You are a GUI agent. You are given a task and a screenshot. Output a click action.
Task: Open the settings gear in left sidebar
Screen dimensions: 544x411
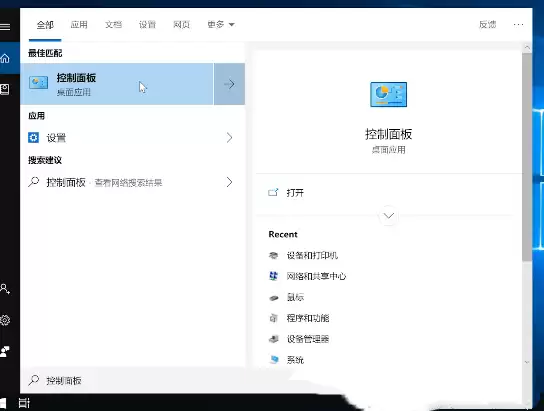click(5, 320)
